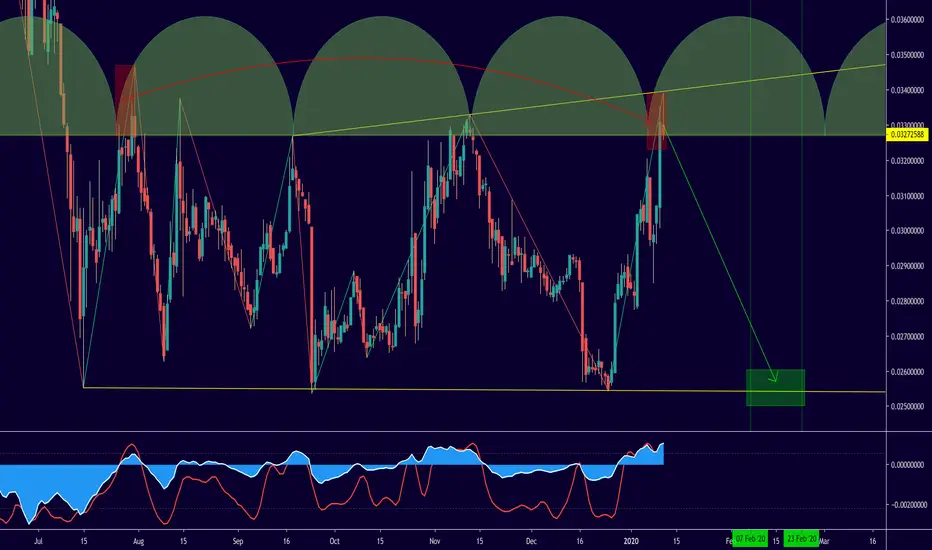Click the 0.02500000 price axis label
The width and height of the screenshot is (932, 550).
[907, 407]
